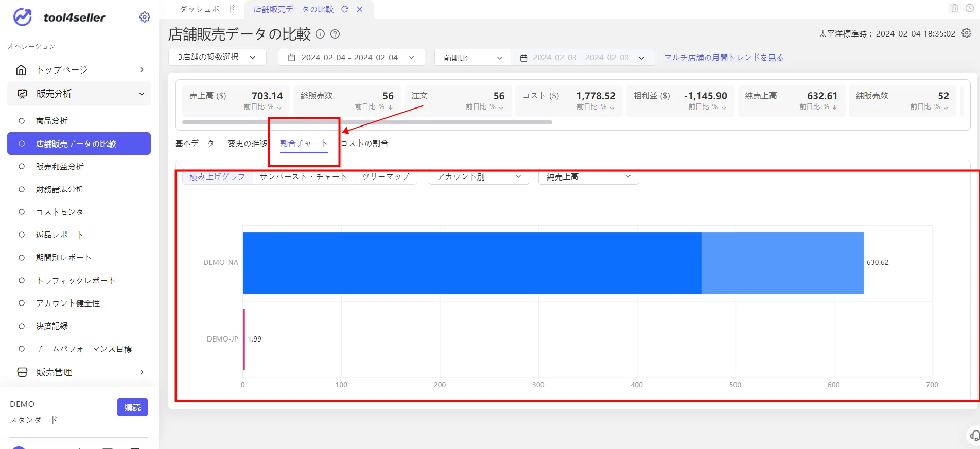Open 前期比 comparison dropdown
The image size is (980, 449).
click(x=472, y=58)
